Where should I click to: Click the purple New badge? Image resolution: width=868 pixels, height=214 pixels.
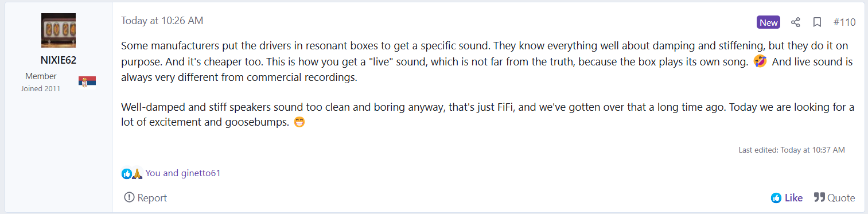(x=769, y=22)
